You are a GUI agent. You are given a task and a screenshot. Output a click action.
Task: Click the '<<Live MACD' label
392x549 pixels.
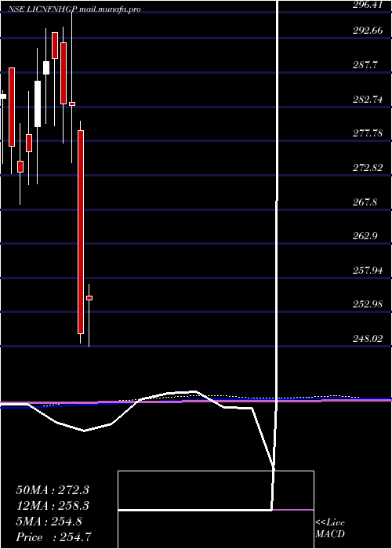pyautogui.click(x=330, y=528)
